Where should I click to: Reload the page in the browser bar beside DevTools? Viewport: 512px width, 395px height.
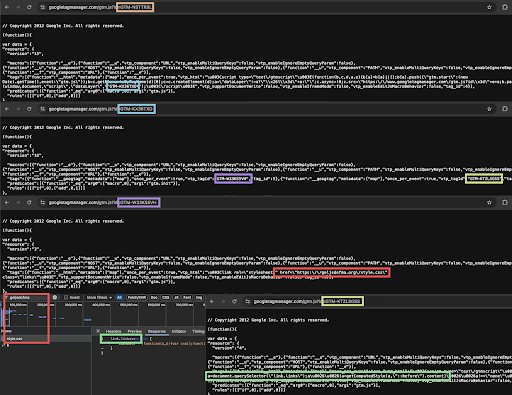[234, 301]
